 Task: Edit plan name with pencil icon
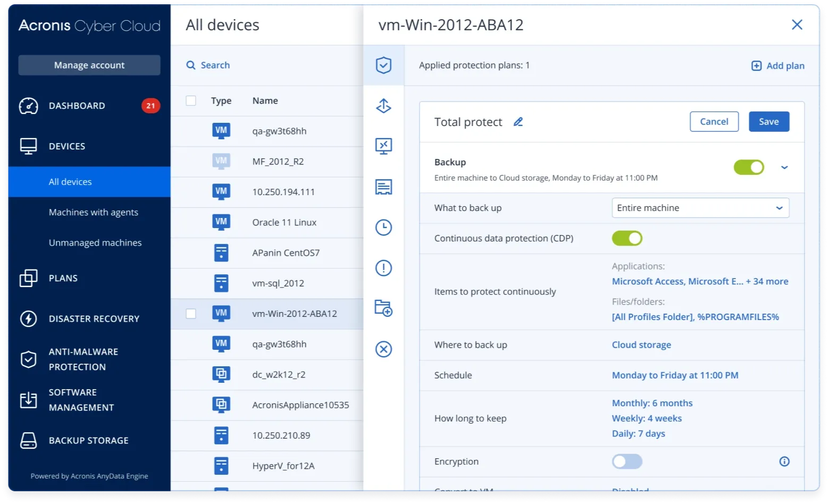(518, 121)
